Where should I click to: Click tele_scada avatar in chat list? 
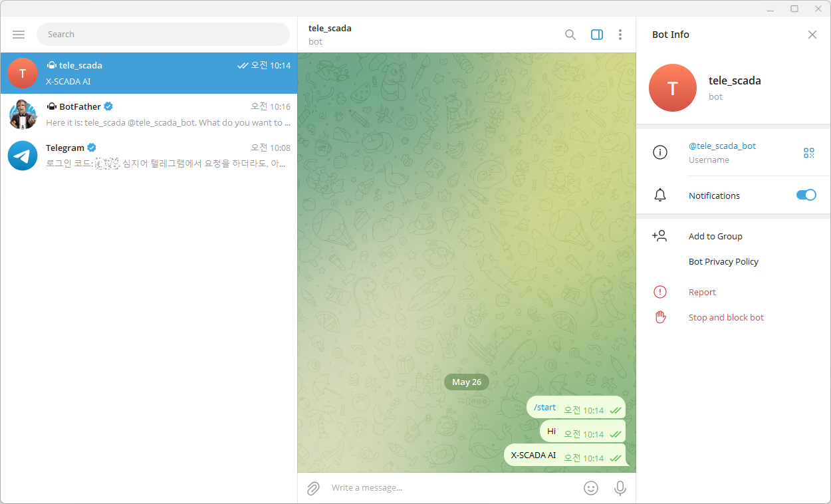click(x=23, y=73)
